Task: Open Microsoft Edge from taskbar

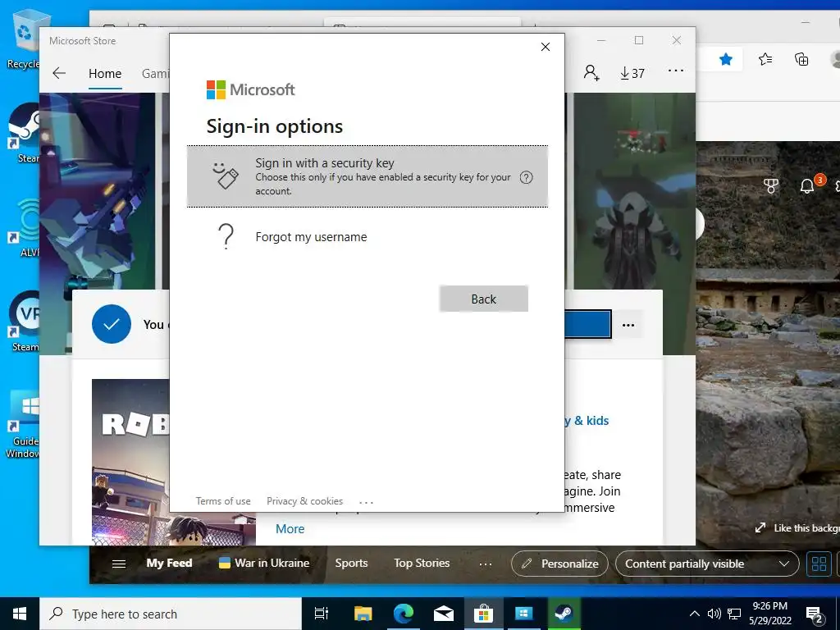Action: click(x=403, y=614)
